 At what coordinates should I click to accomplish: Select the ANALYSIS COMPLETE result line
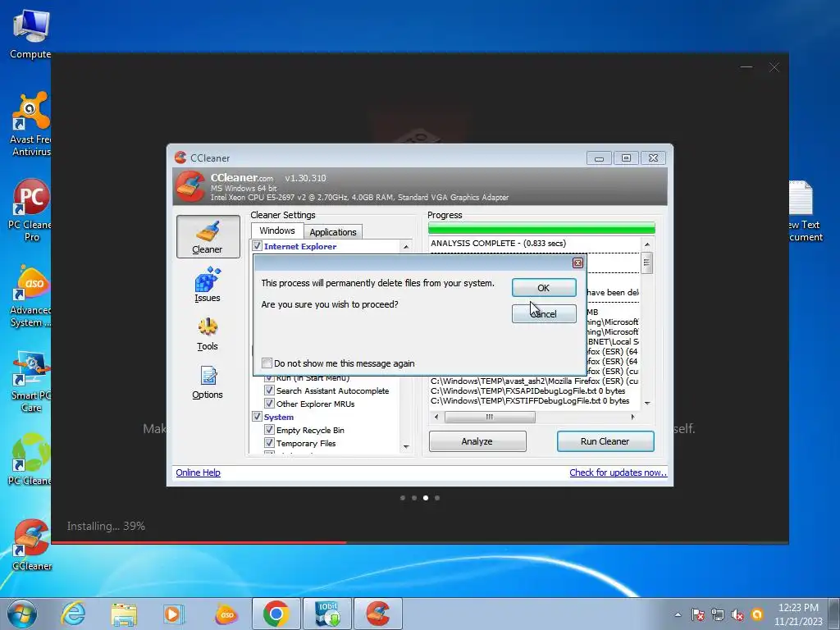tap(498, 243)
